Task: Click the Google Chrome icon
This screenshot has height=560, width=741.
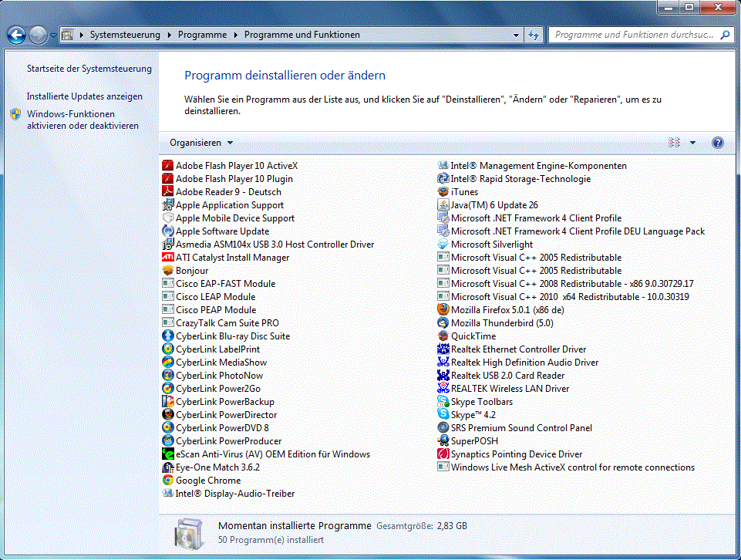Action: [x=168, y=480]
